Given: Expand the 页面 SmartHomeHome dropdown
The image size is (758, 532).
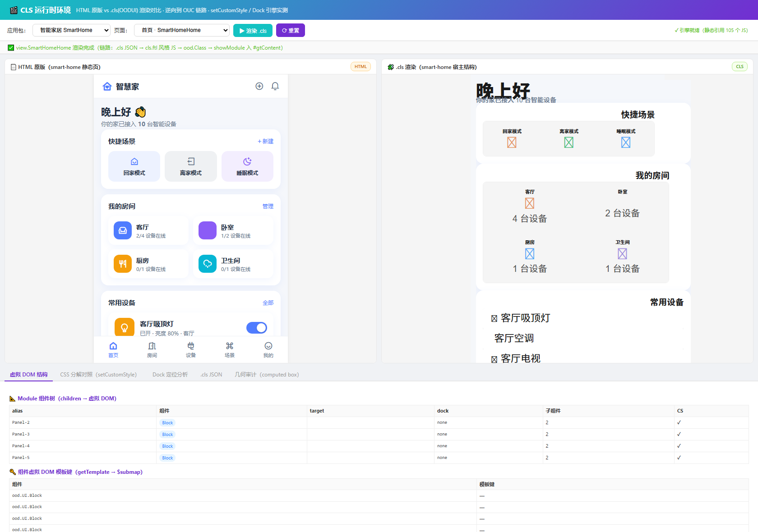Looking at the screenshot, I should pyautogui.click(x=182, y=30).
